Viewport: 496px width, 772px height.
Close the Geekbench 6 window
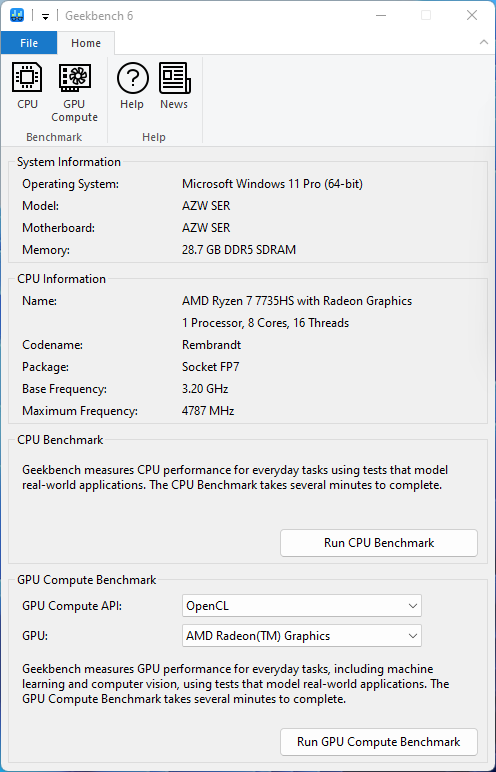tap(472, 16)
